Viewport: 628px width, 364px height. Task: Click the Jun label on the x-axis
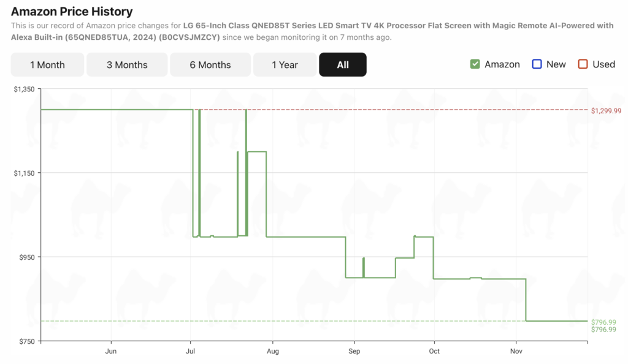click(x=111, y=351)
